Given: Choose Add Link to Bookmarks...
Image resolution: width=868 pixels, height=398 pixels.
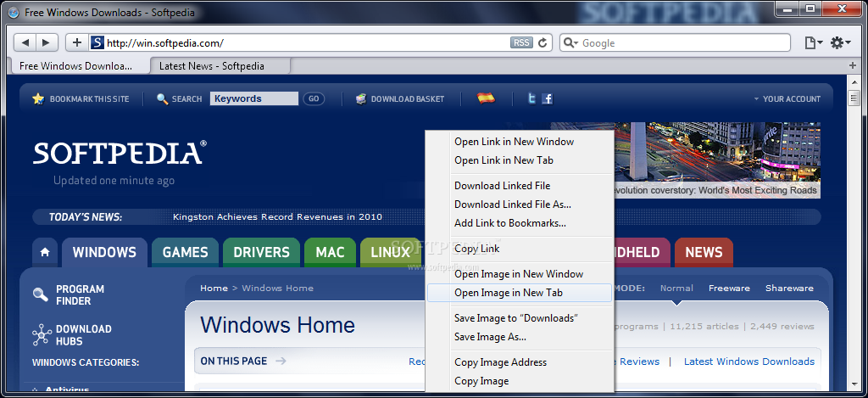Looking at the screenshot, I should [520, 223].
